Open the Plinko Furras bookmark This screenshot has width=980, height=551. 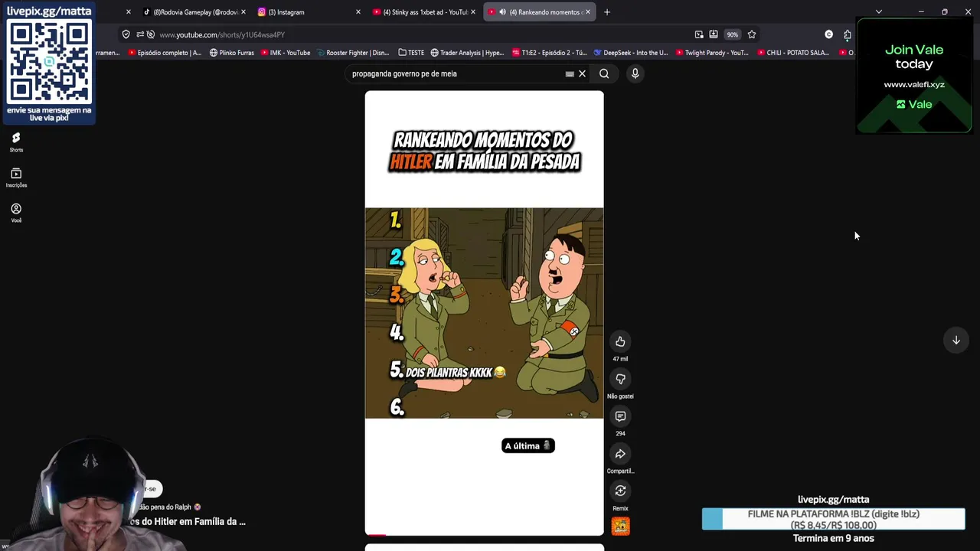[x=231, y=53]
